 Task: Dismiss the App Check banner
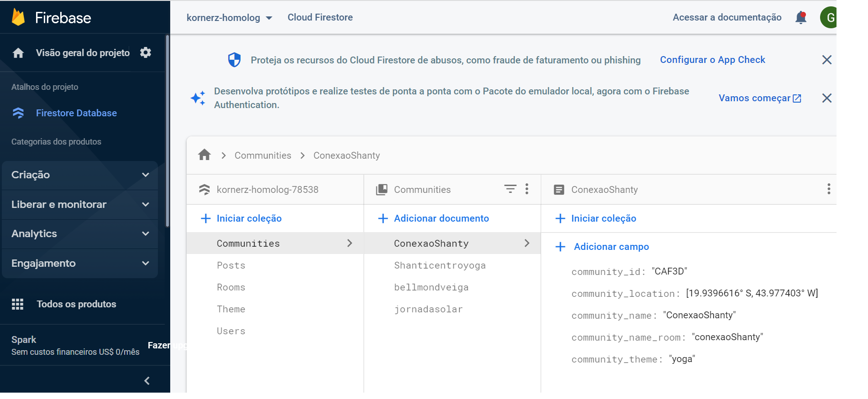tap(826, 60)
